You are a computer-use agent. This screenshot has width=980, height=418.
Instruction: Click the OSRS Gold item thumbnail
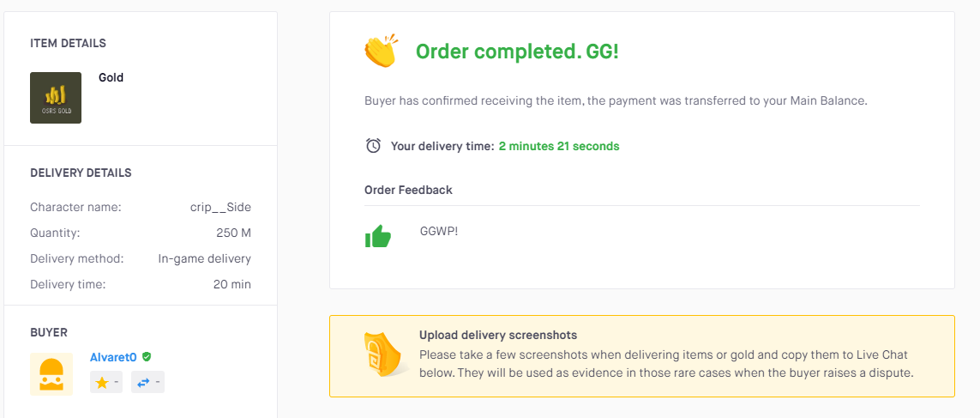click(x=56, y=98)
